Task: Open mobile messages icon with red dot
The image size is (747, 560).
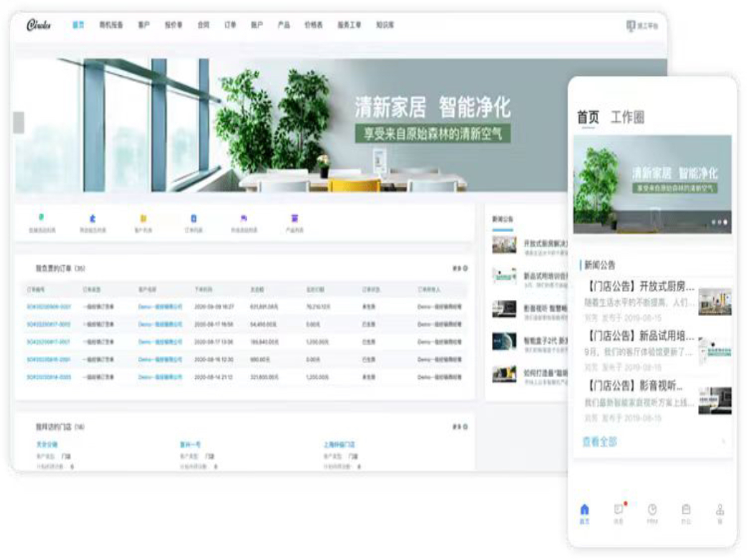Action: (618, 510)
